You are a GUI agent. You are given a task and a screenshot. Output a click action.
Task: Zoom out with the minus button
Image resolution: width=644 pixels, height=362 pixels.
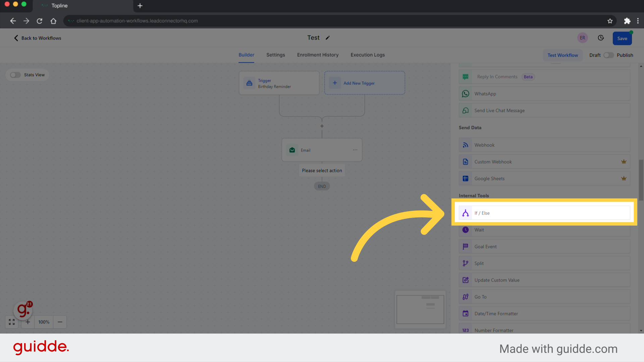(x=60, y=322)
